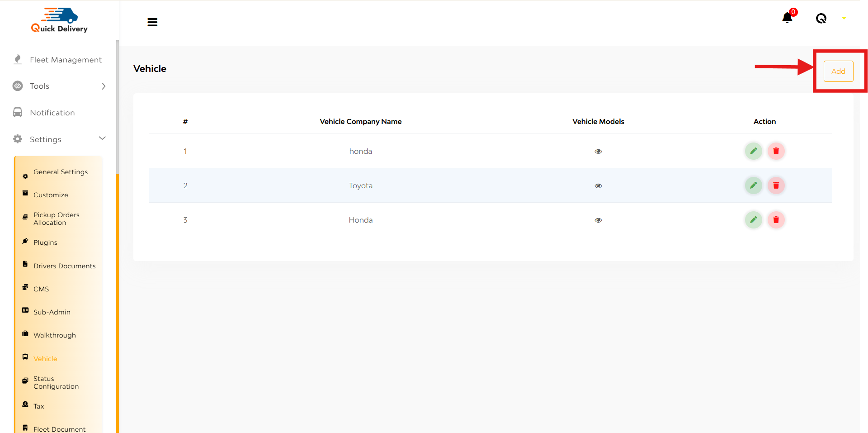868x433 pixels.
Task: Click the Vehicle page title
Action: coord(150,69)
